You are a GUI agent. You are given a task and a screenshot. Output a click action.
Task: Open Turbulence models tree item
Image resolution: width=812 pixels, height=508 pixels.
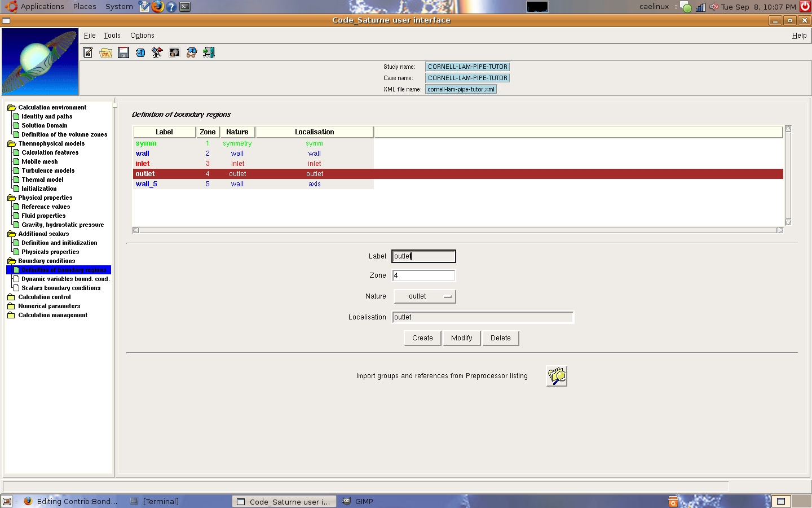click(48, 170)
